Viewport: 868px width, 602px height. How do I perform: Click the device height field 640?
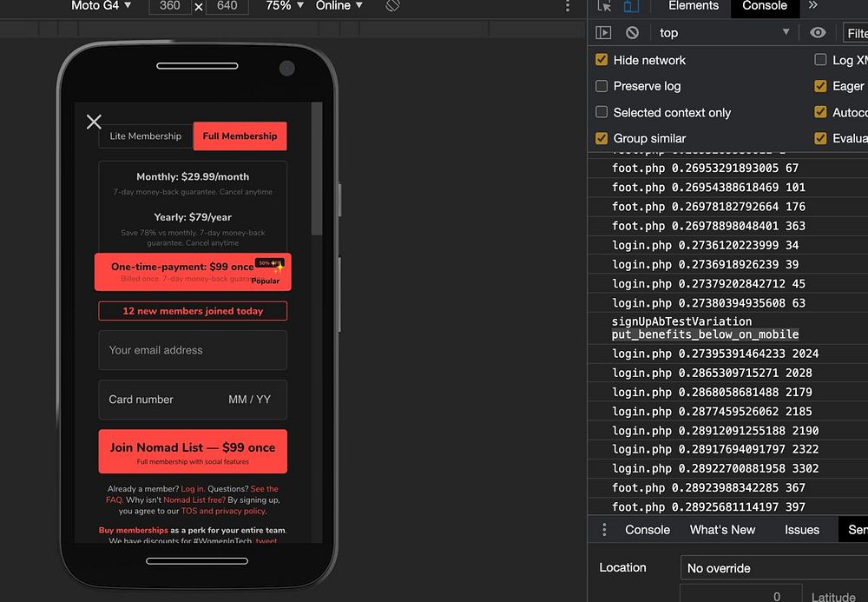[227, 6]
